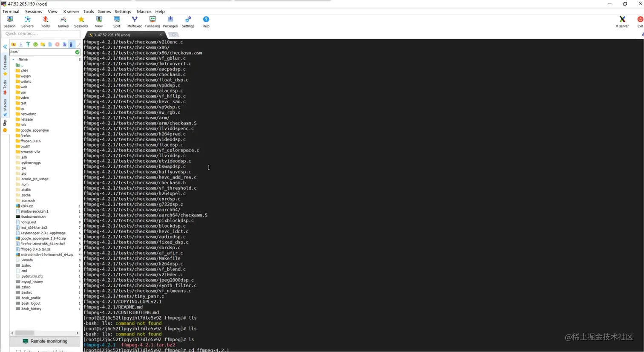The image size is (644, 352).
Task: Open the Help menu in the menu bar
Action: pos(160,12)
